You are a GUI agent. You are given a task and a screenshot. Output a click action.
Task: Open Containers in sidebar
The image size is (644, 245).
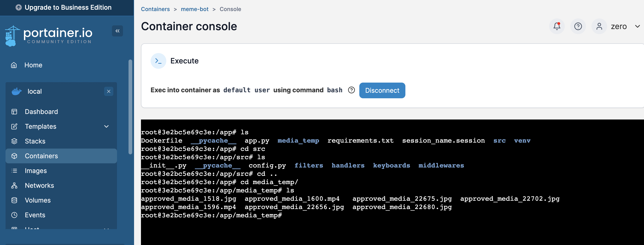41,156
